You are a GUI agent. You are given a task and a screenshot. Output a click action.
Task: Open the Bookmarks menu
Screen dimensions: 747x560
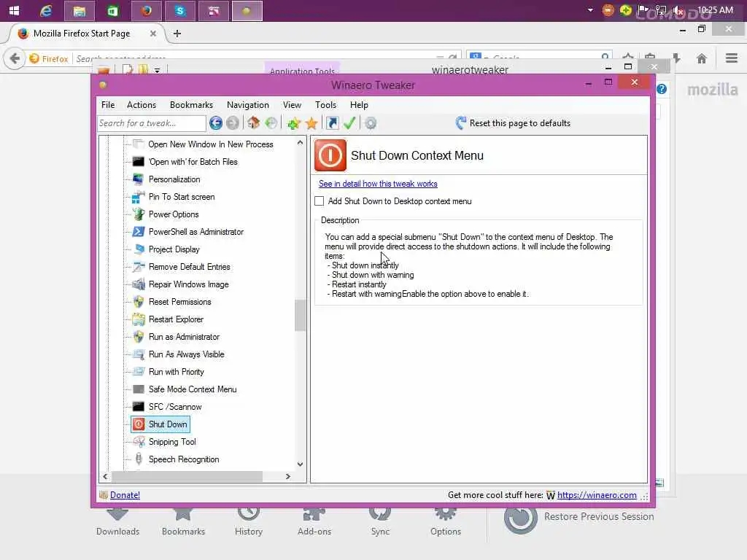point(192,105)
